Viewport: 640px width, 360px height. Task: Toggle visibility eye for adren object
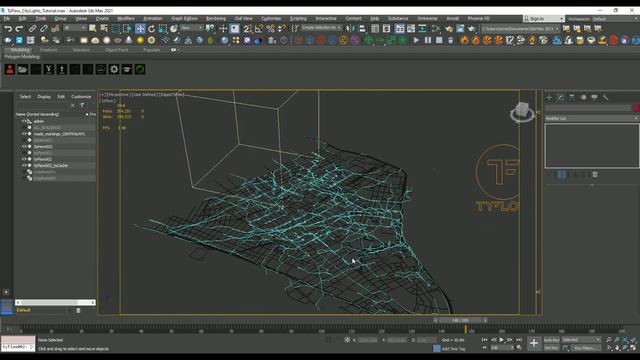(x=24, y=121)
